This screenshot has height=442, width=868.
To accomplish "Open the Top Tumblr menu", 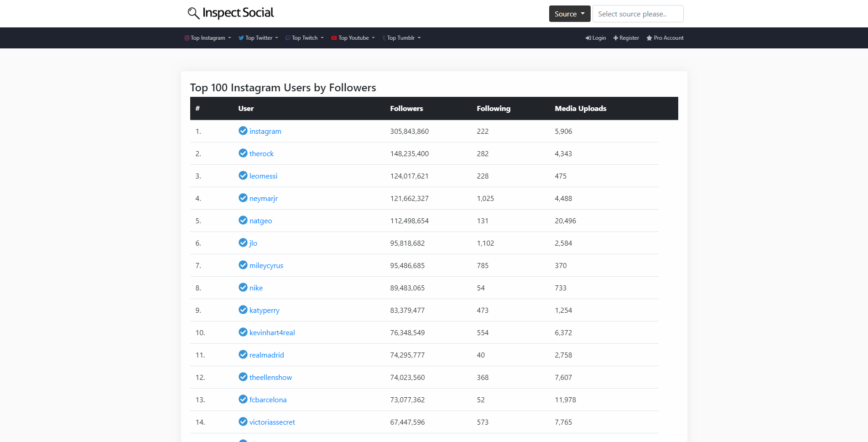I will (401, 38).
